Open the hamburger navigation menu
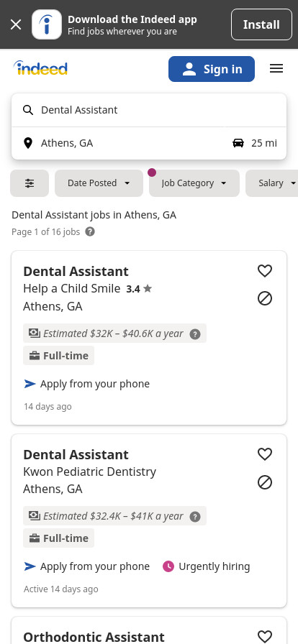Viewport: 298px width, 644px height. 276,68
